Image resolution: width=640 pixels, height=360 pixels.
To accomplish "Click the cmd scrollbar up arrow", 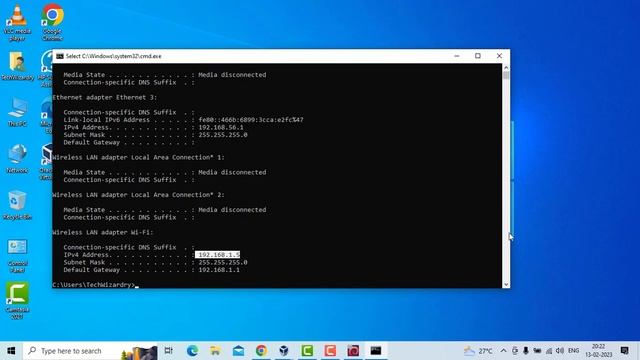I will [506, 67].
